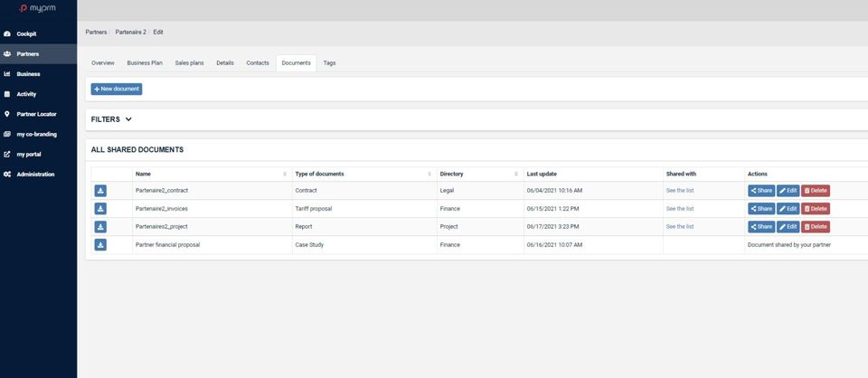This screenshot has height=378, width=868.
Task: Download the Partner financial proposal document
Action: point(100,245)
